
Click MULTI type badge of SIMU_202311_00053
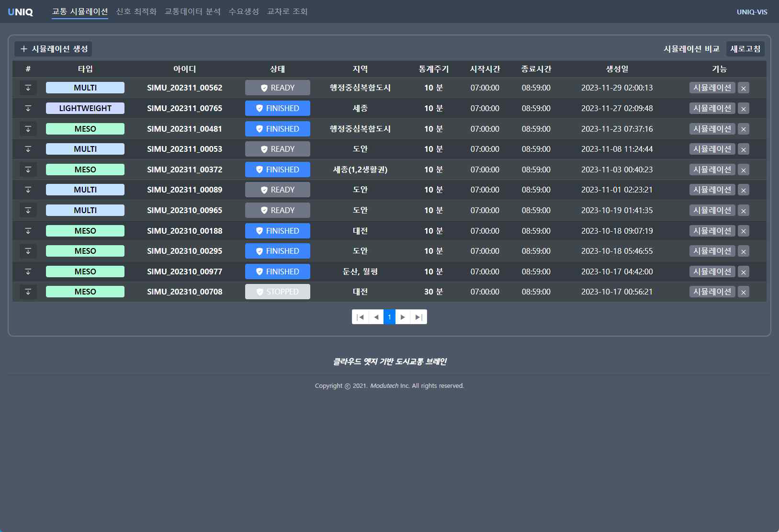tap(85, 149)
